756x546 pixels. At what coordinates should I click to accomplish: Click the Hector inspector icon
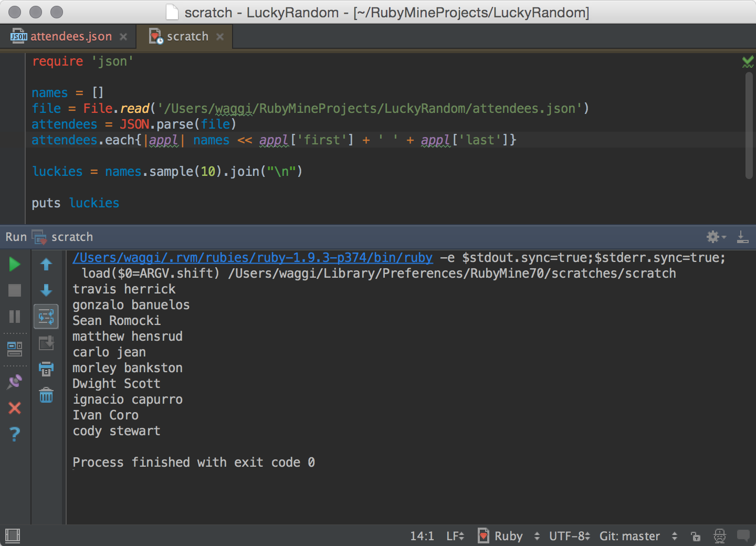(720, 536)
